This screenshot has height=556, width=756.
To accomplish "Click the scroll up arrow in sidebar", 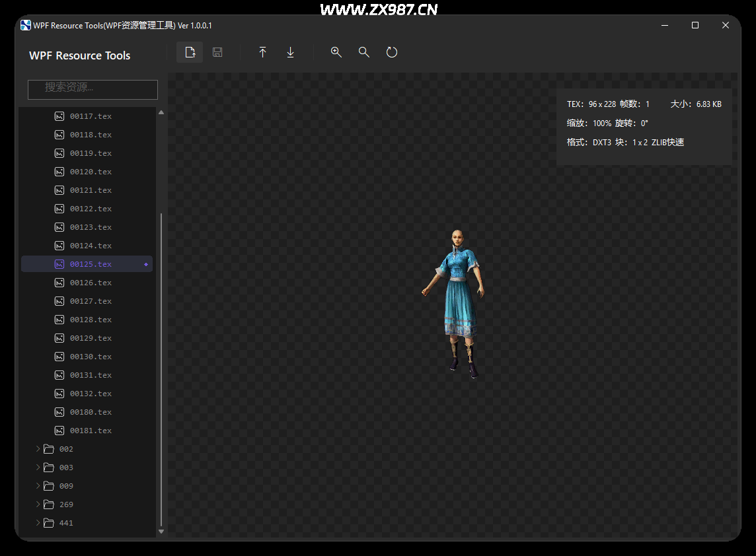I will pos(161,113).
